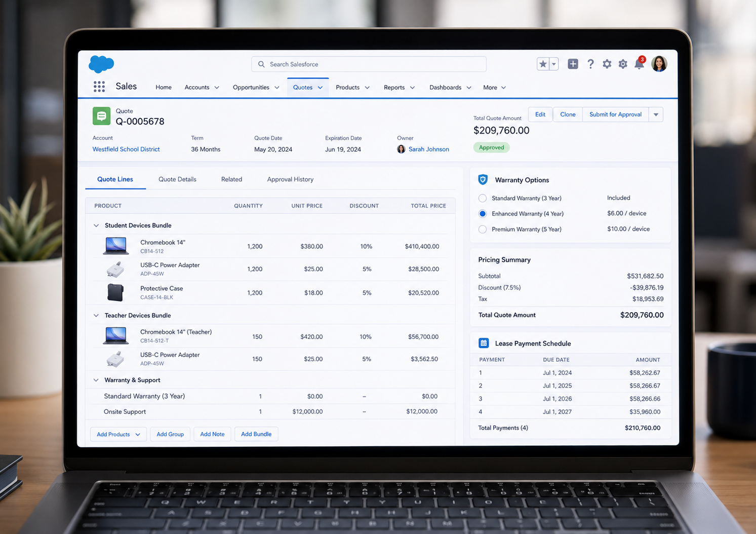Click the Protective Case thumbnail
The height and width of the screenshot is (534, 756).
115,292
